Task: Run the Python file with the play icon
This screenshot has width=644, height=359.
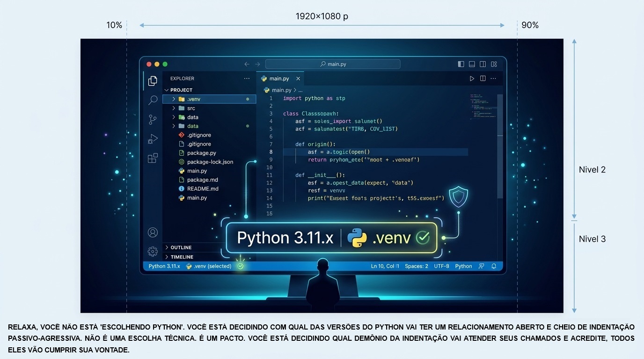Action: coord(472,79)
